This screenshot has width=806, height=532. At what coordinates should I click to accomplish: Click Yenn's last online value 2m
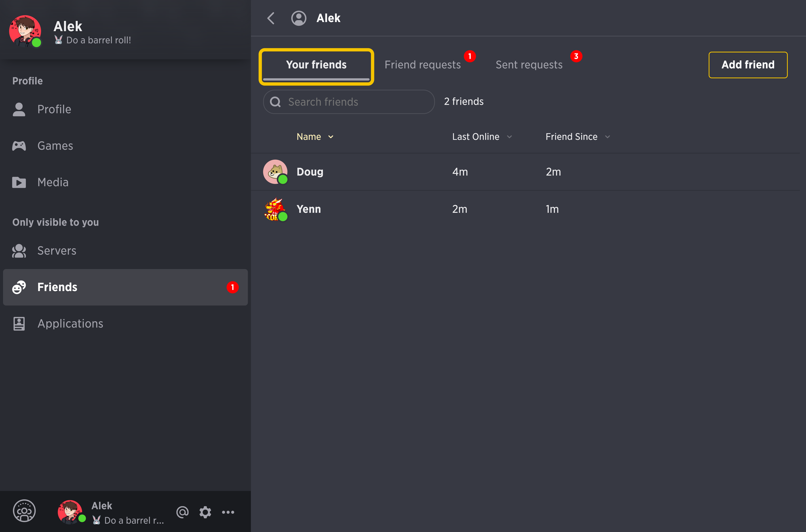459,209
